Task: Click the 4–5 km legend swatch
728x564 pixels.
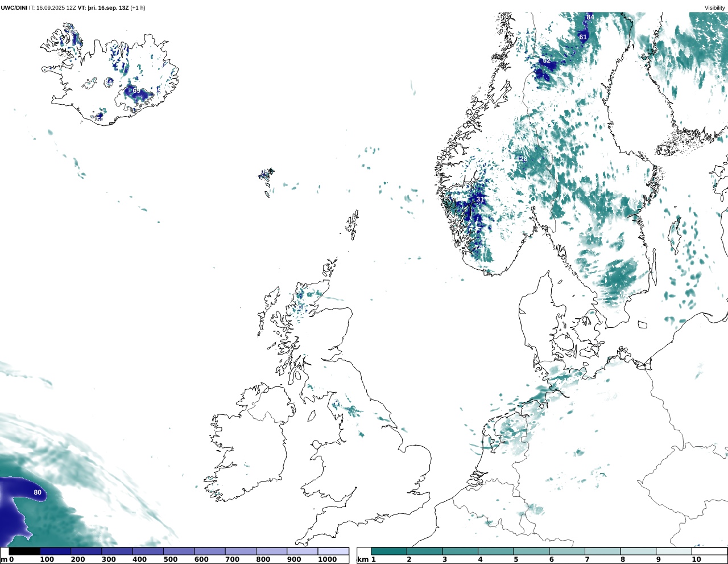Action: [496, 551]
